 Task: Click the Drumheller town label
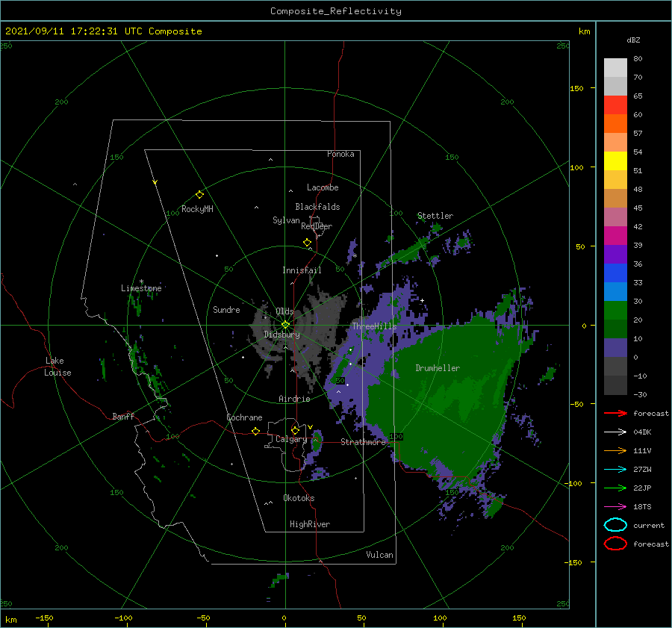click(438, 368)
